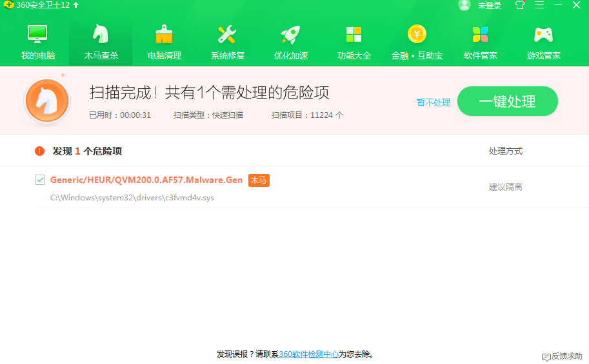This screenshot has width=589, height=364.
Task: Click the 反馈求助 feedback icon
Action: coord(546,357)
